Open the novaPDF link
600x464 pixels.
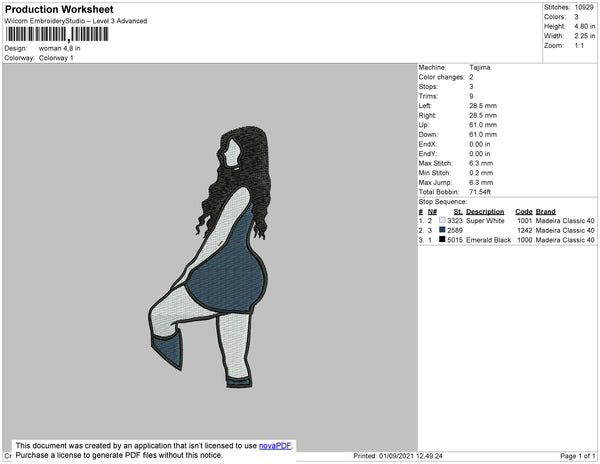coord(275,446)
